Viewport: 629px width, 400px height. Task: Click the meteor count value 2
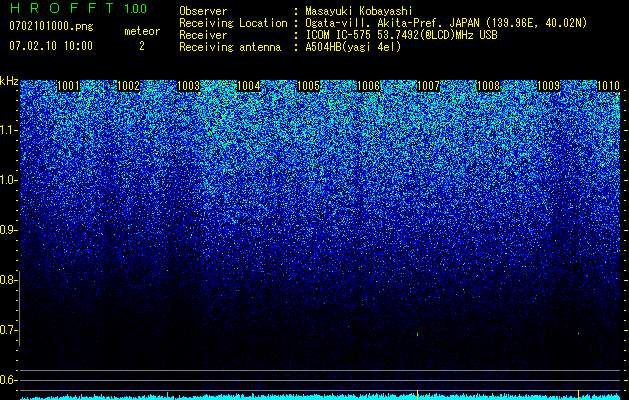(142, 46)
